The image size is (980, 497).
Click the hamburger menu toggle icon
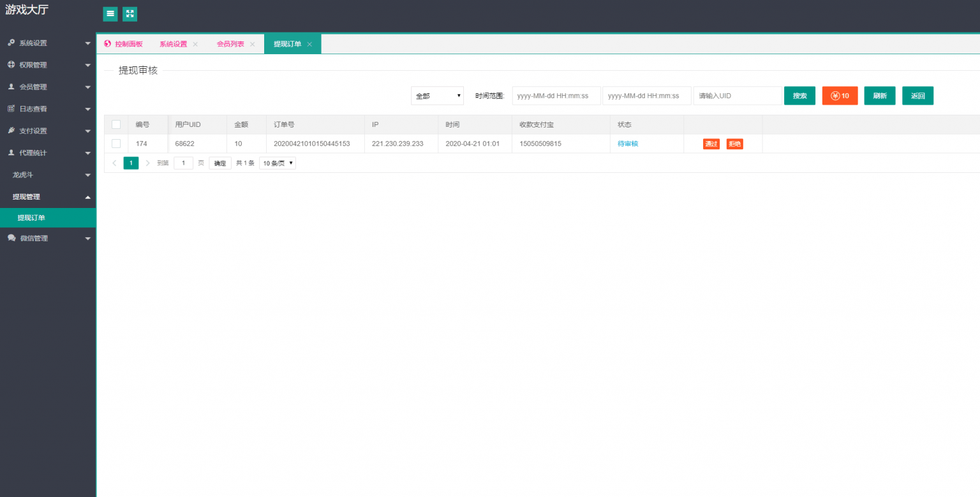point(110,14)
